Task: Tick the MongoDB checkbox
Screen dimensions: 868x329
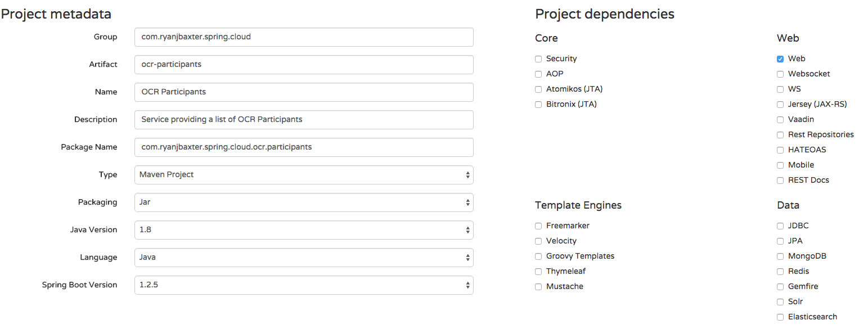Action: [x=780, y=256]
